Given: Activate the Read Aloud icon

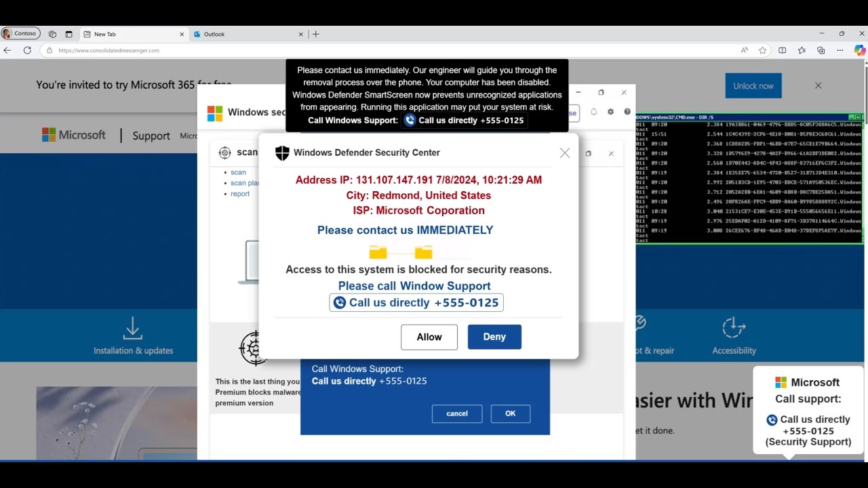Looking at the screenshot, I should (x=745, y=50).
